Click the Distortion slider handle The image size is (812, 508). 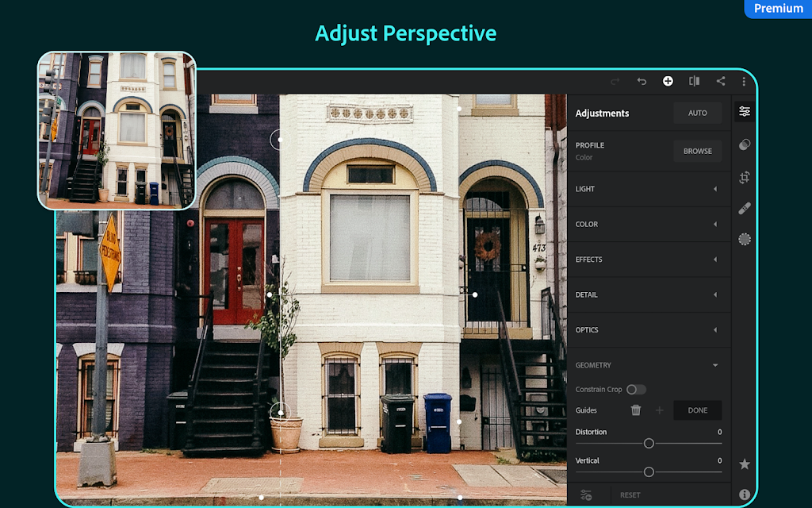(x=649, y=443)
